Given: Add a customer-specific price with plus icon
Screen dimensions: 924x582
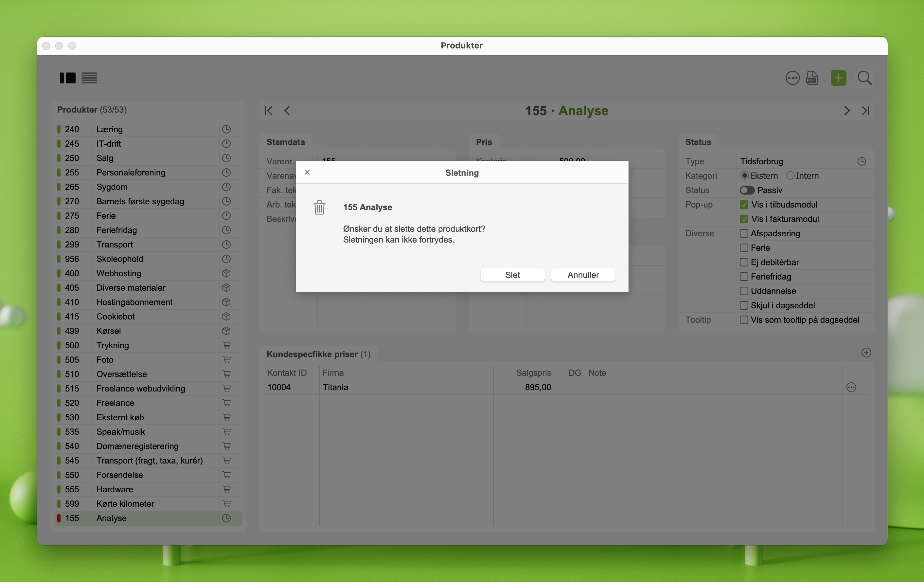Looking at the screenshot, I should (866, 353).
